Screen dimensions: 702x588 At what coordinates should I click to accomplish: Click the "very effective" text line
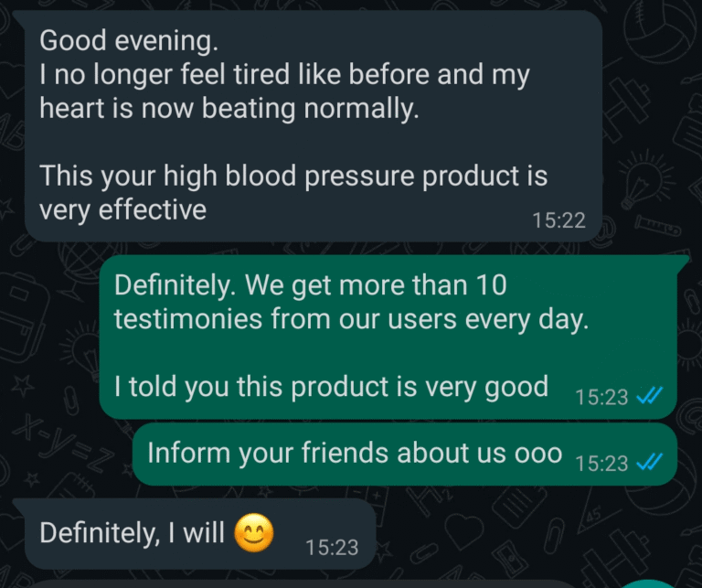[122, 209]
